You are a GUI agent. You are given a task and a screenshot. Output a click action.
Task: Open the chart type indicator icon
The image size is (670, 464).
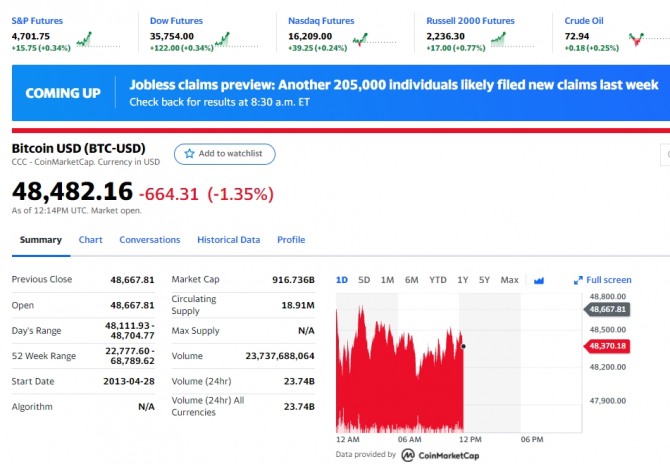[x=539, y=280]
